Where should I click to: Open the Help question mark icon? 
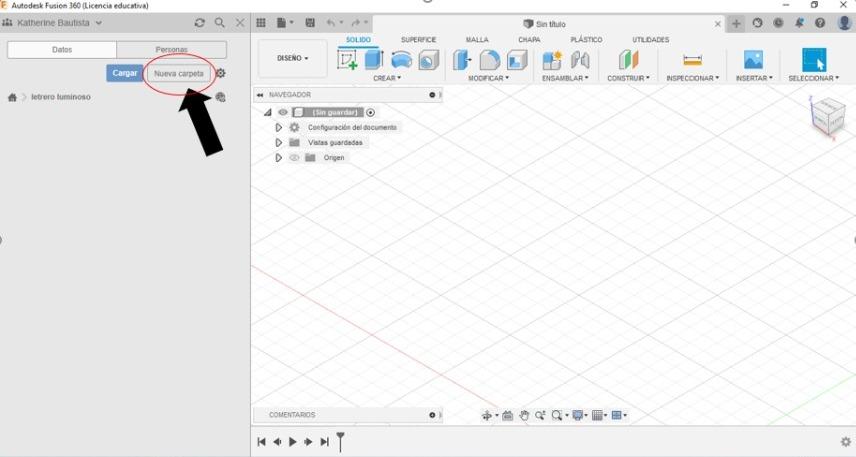click(x=820, y=23)
